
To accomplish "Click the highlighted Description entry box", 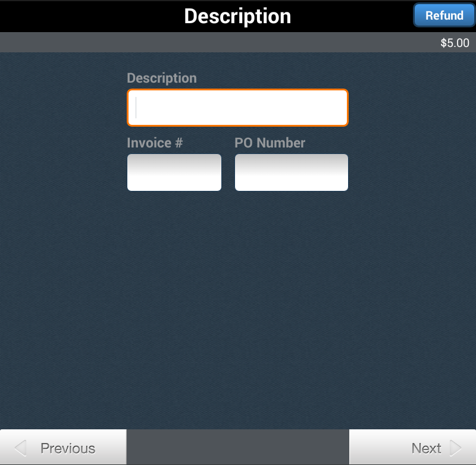I will point(237,107).
